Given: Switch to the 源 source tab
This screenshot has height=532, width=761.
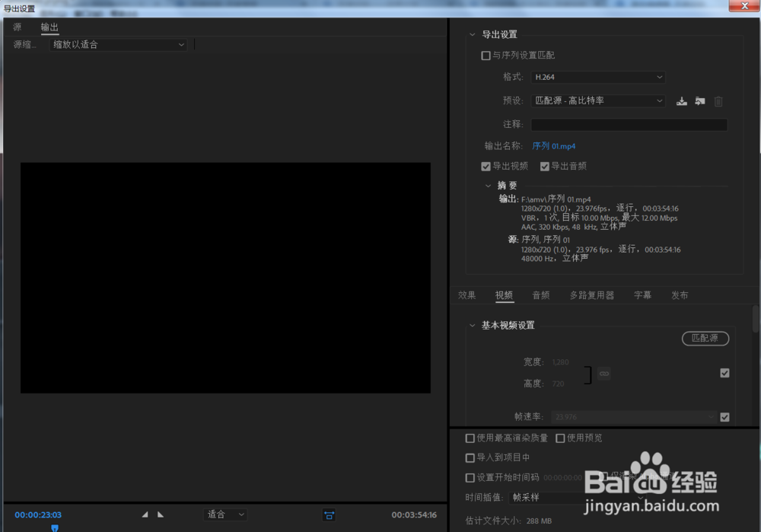Looking at the screenshot, I should pyautogui.click(x=18, y=27).
